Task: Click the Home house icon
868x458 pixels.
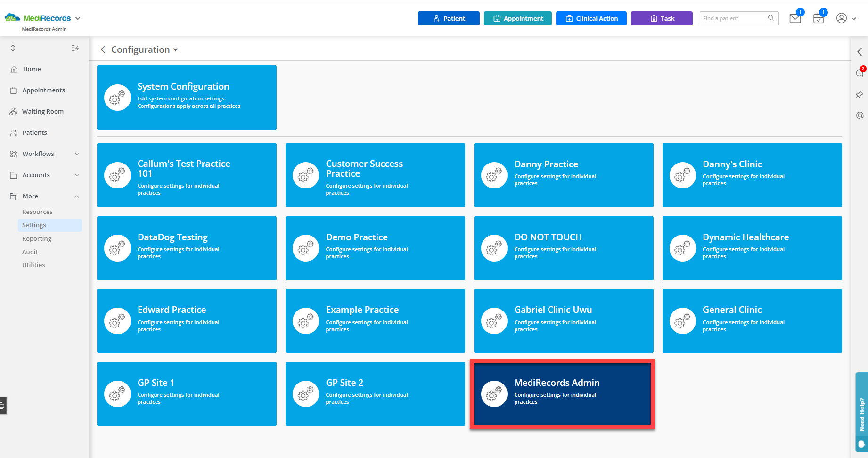Action: tap(14, 69)
